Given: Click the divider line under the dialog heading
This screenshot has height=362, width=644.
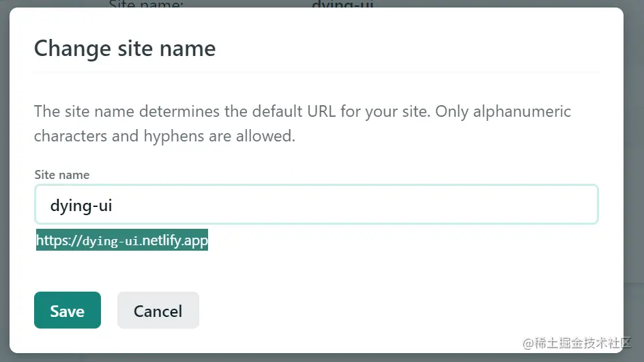Looking at the screenshot, I should click(317, 72).
